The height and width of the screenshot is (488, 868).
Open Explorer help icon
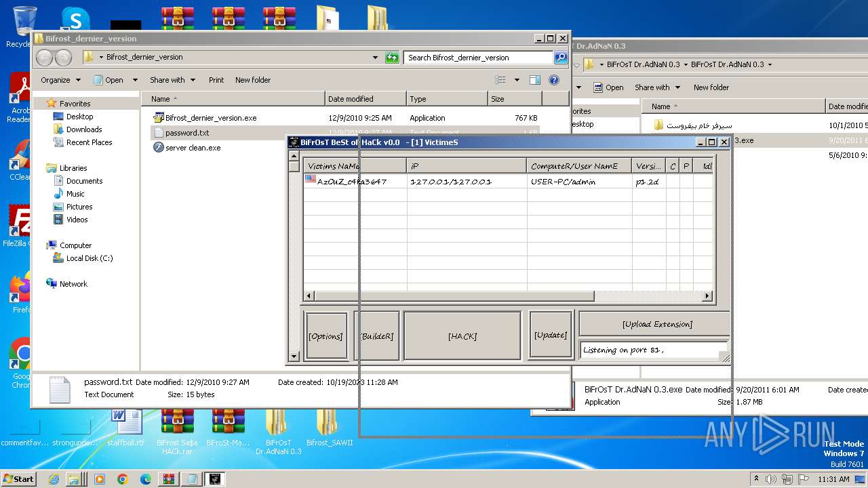[554, 80]
